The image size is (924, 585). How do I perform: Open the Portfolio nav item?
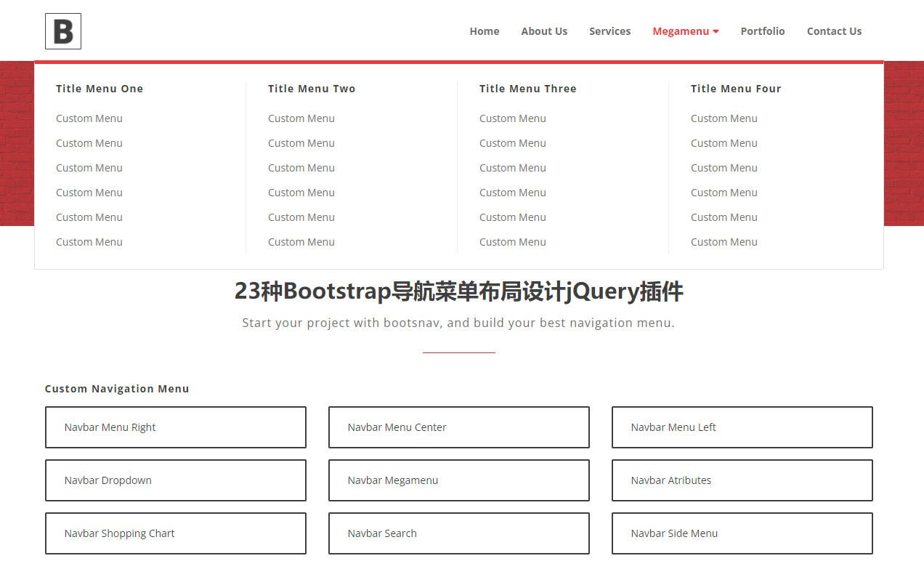pyautogui.click(x=763, y=31)
